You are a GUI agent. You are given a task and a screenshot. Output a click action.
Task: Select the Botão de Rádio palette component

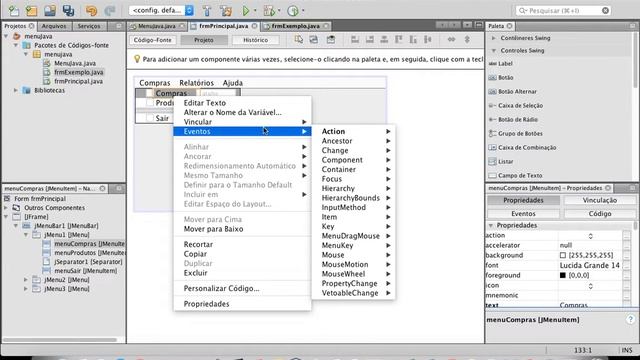point(513,120)
